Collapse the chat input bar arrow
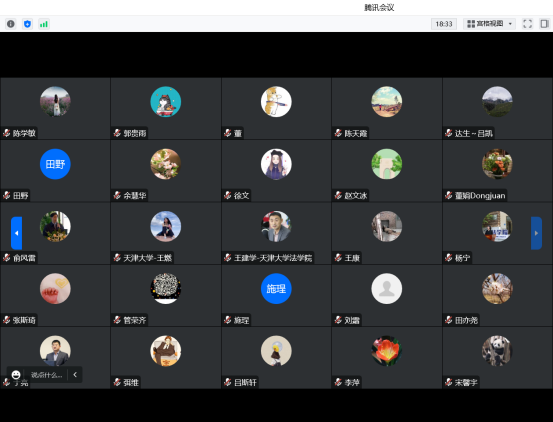The width and height of the screenshot is (553, 422). tap(75, 375)
